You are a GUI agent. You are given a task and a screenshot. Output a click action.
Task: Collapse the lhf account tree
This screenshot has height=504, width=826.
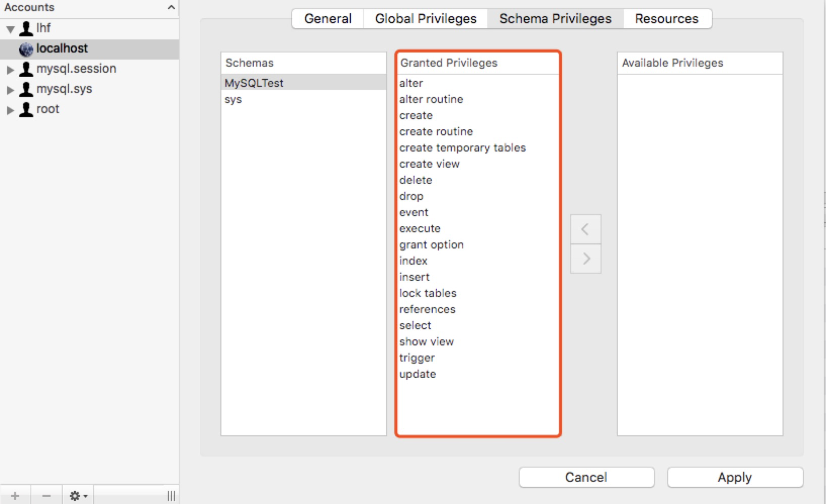click(10, 29)
